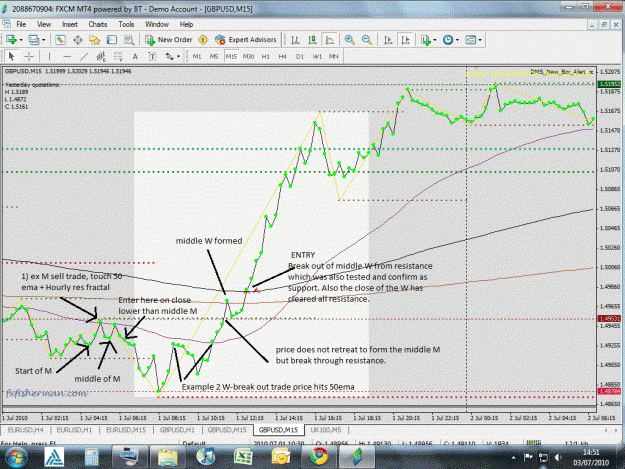Open the Tools menu
Screen dimensions: 625x469
pyautogui.click(x=126, y=24)
